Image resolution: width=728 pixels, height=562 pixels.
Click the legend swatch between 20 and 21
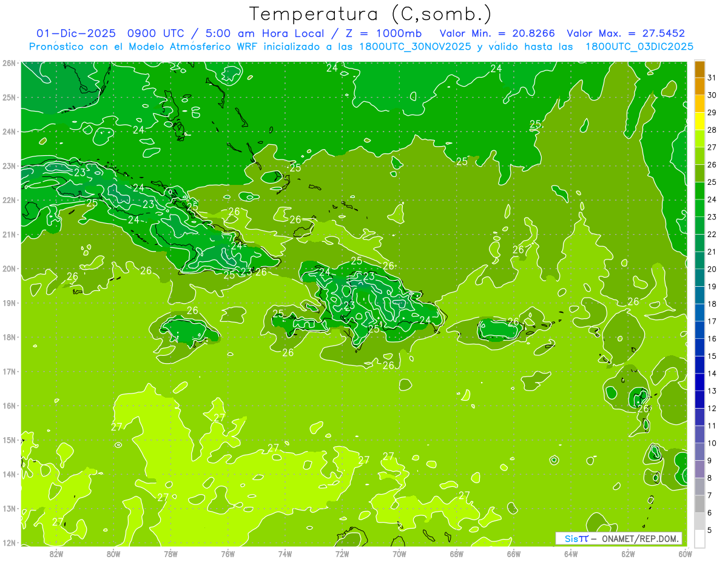699,260
